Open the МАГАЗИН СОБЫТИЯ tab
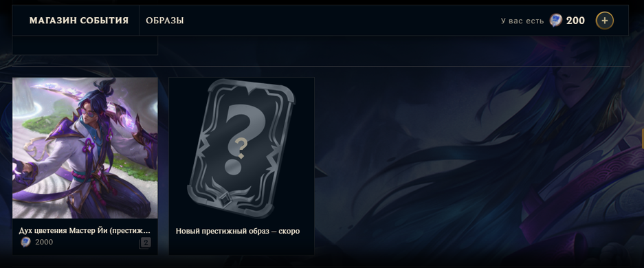The image size is (644, 268). 79,21
